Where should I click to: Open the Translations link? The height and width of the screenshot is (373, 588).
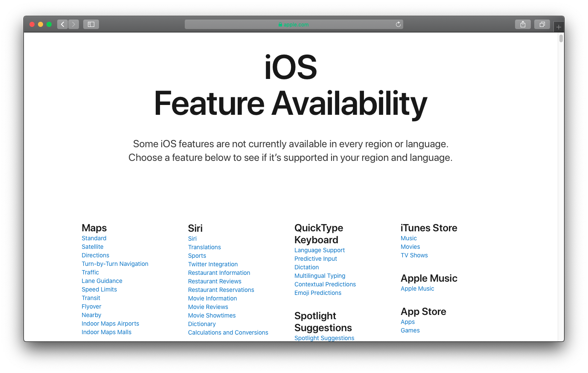[x=204, y=247]
